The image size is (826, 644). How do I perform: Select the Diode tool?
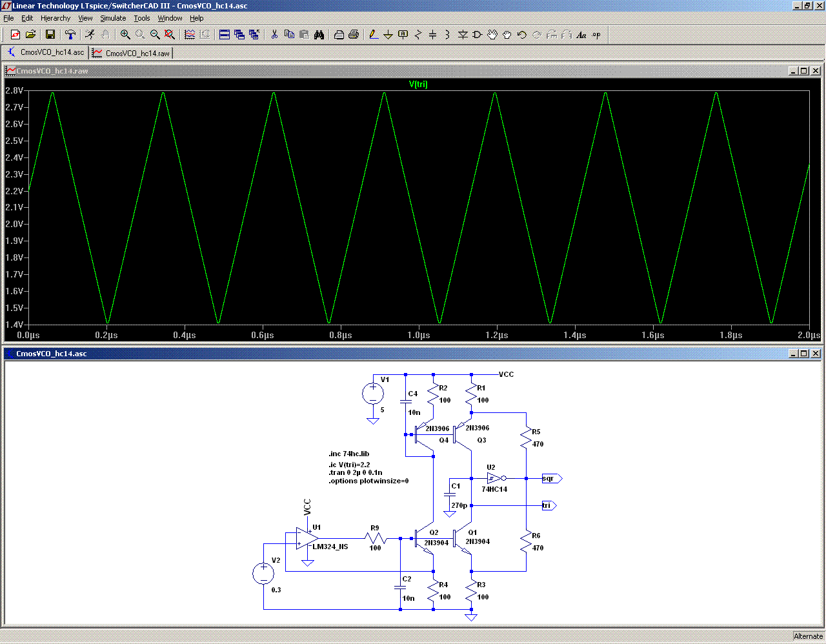click(463, 35)
